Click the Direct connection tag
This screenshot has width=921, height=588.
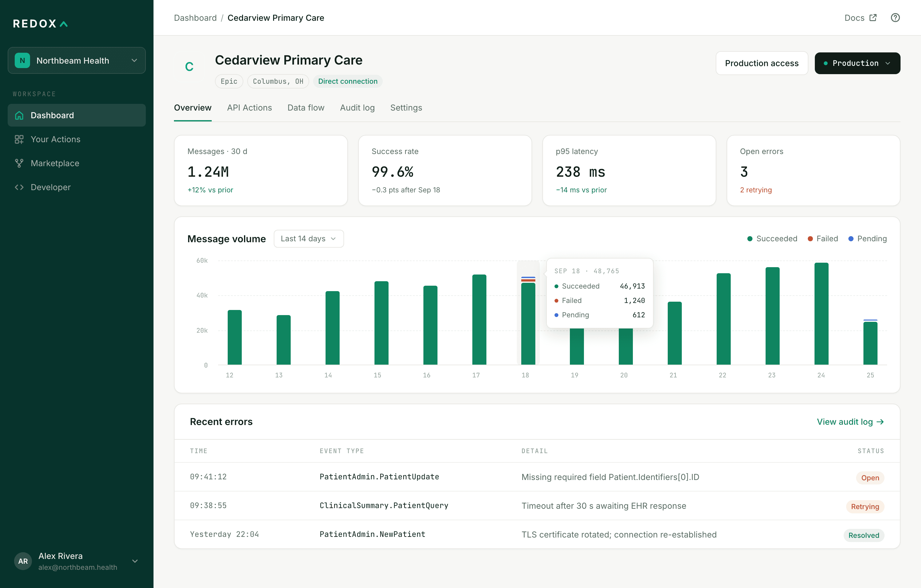(348, 81)
